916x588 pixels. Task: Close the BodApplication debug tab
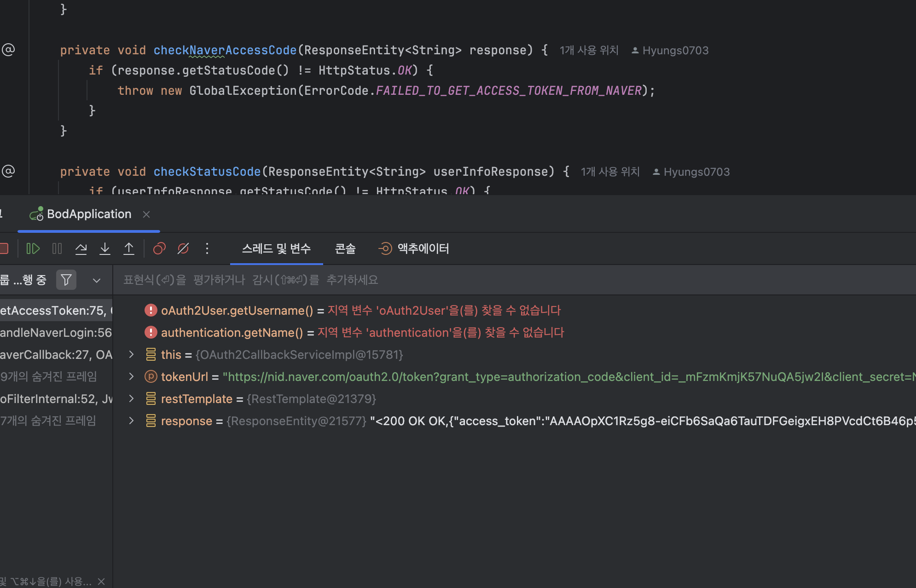tap(146, 214)
